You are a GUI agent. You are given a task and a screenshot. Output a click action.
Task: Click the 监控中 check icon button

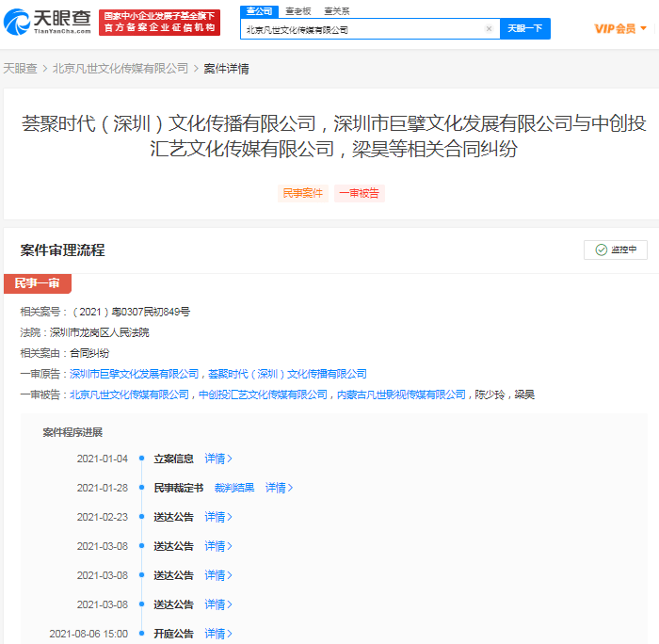(x=616, y=250)
